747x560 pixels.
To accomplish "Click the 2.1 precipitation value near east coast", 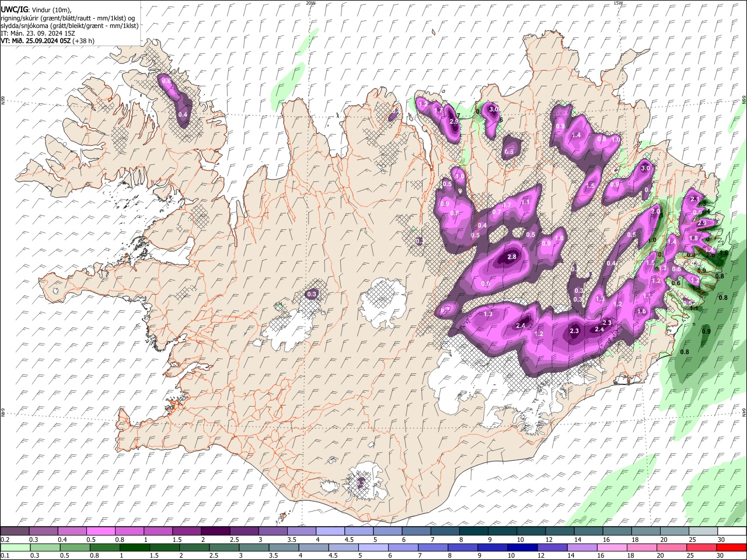I will 694,199.
